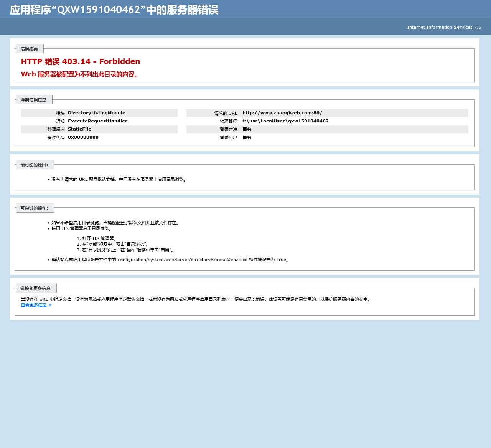Select the ExecuteRequestHandler value
The width and height of the screenshot is (491, 448).
click(97, 121)
